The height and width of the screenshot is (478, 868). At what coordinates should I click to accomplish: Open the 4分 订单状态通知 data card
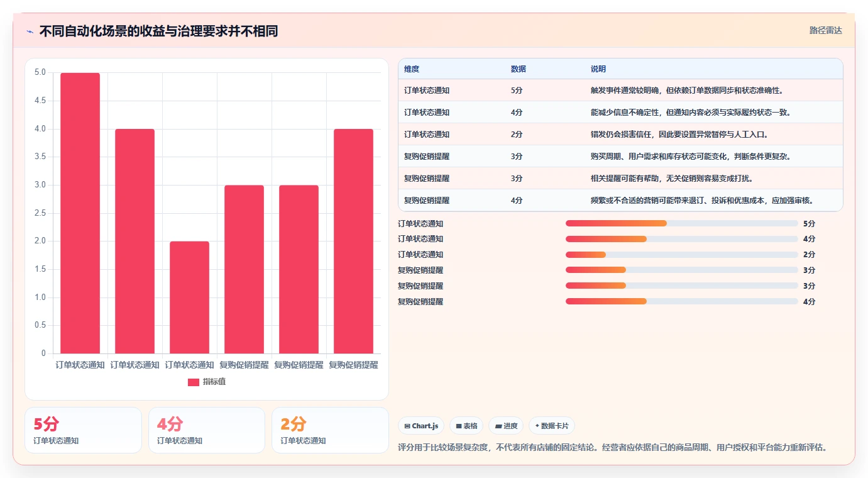[x=207, y=430]
